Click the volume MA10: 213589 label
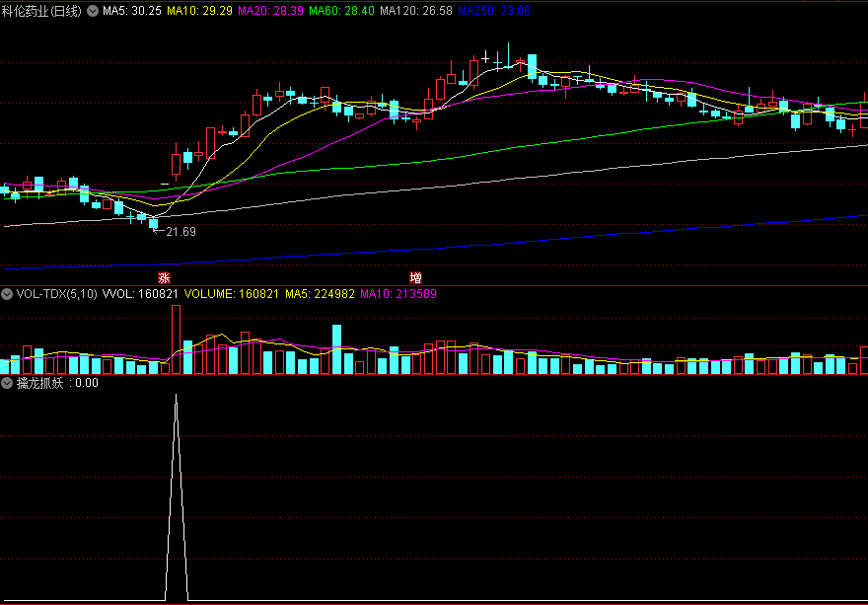 pyautogui.click(x=398, y=294)
